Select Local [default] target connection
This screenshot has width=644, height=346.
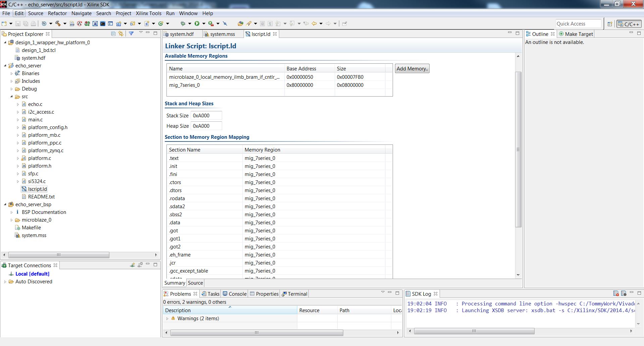32,274
